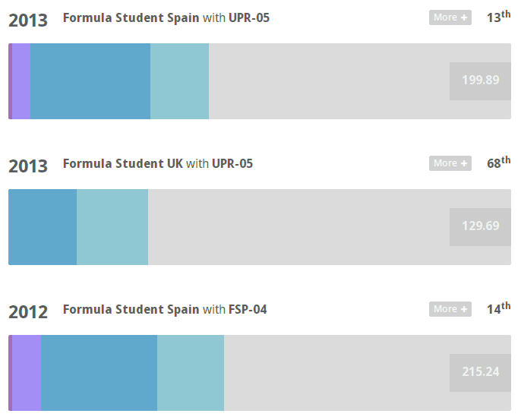The image size is (521, 420).
Task: Open Formula Student UK with UPR-05 title
Action: click(x=158, y=163)
